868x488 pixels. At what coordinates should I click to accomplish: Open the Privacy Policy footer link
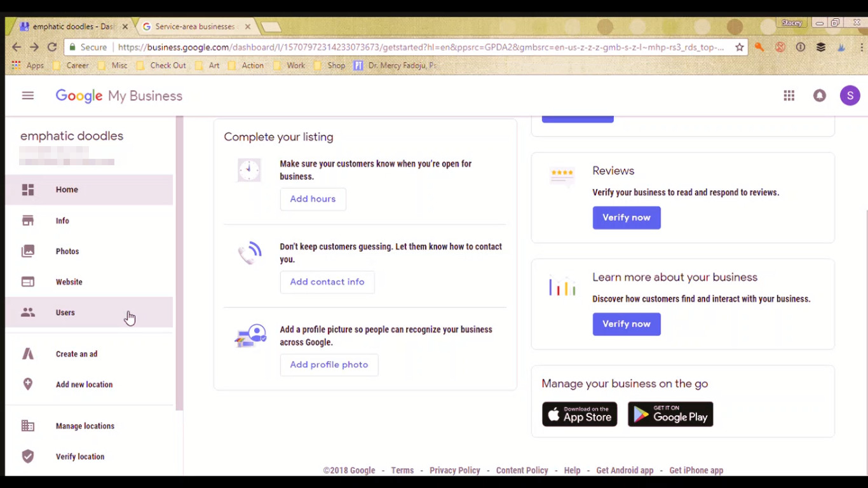pyautogui.click(x=455, y=470)
